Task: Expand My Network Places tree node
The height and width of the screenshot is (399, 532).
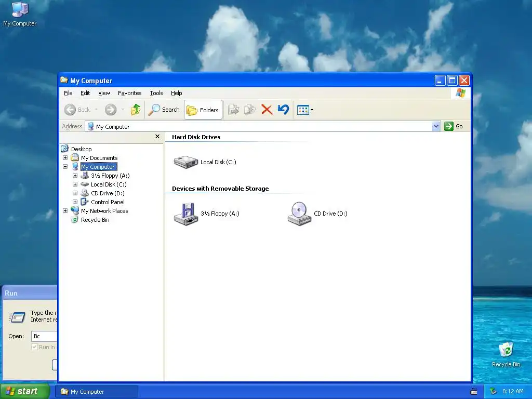Action: 65,211
